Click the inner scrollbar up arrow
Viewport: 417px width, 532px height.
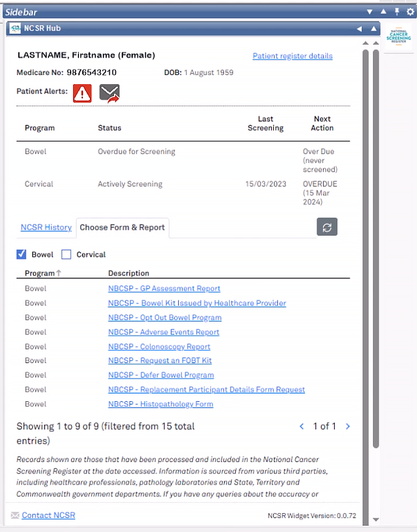pyautogui.click(x=365, y=43)
